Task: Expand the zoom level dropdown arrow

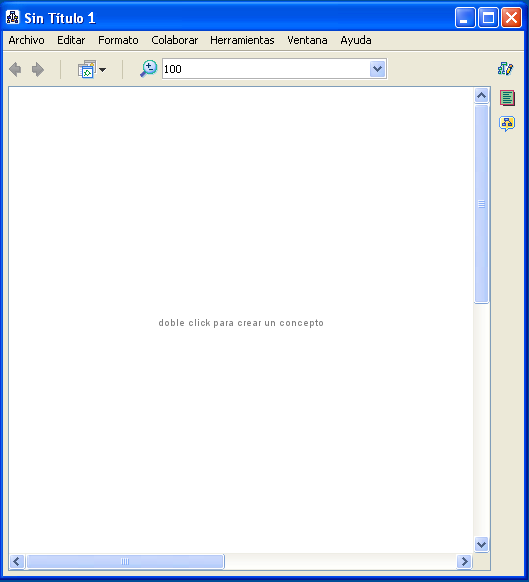Action: [377, 69]
